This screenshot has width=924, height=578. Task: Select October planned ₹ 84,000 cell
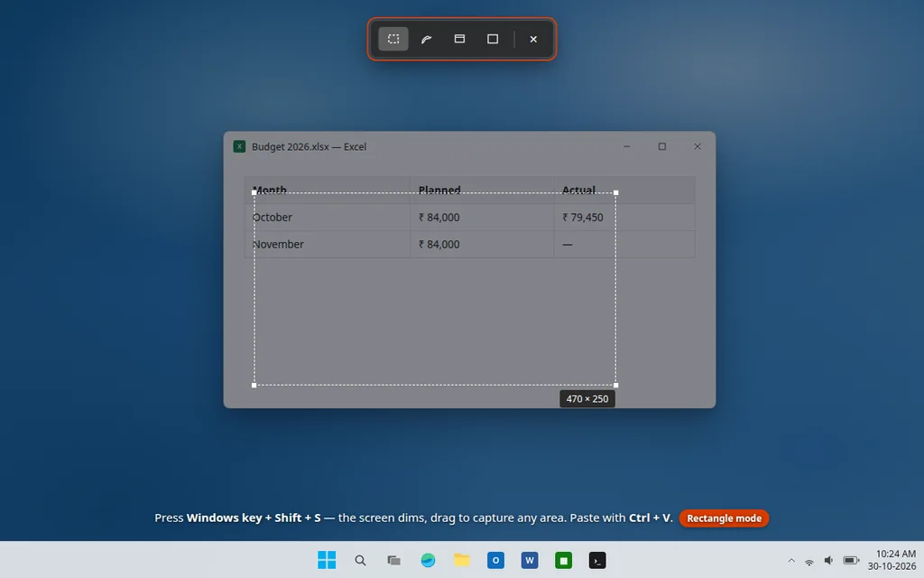coord(482,217)
